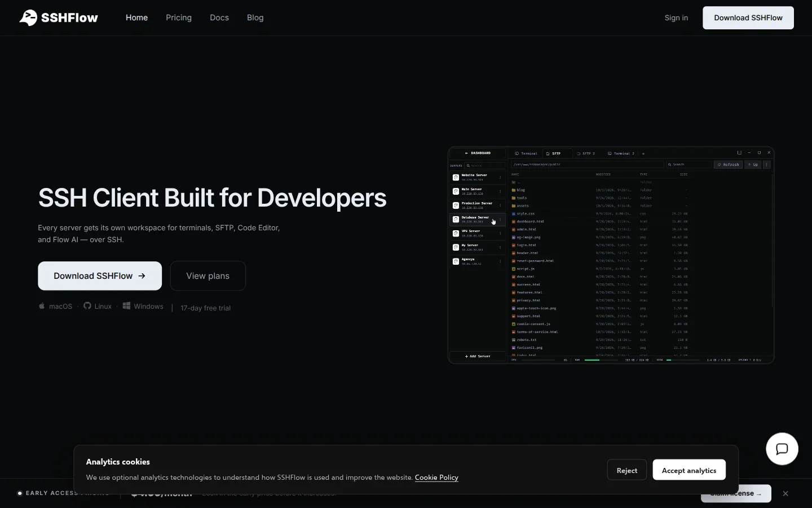Image resolution: width=812 pixels, height=508 pixels.
Task: Click the disk usage bar in preview
Action: 683,360
